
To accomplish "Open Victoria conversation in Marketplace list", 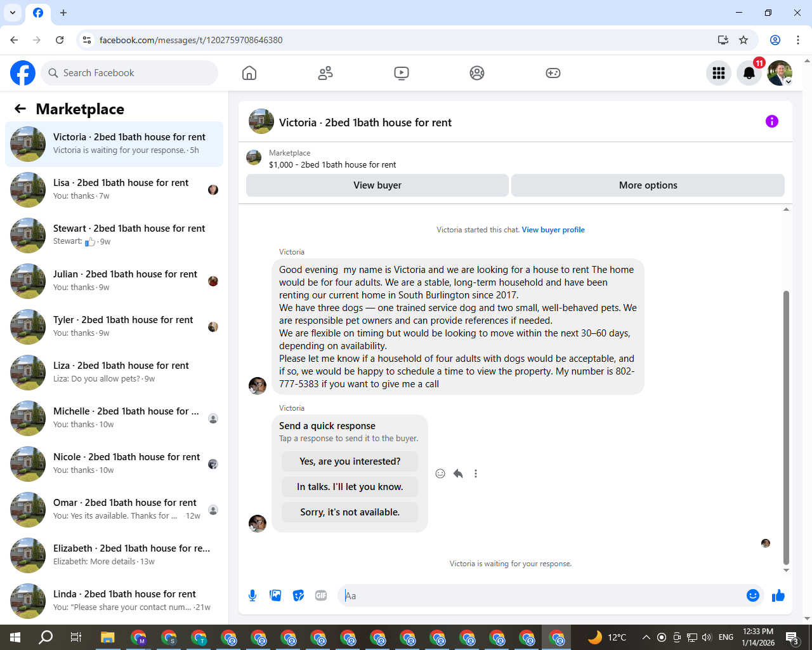I will click(114, 144).
